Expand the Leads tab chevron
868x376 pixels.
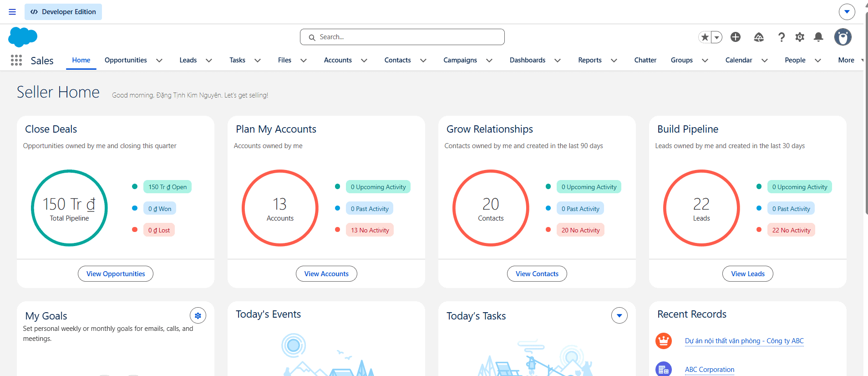(x=209, y=60)
